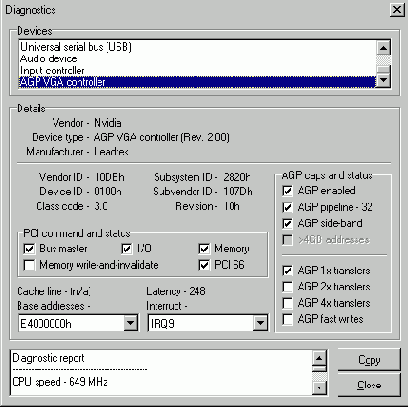Click the diagnostic report scroll-down arrow

(x=319, y=387)
